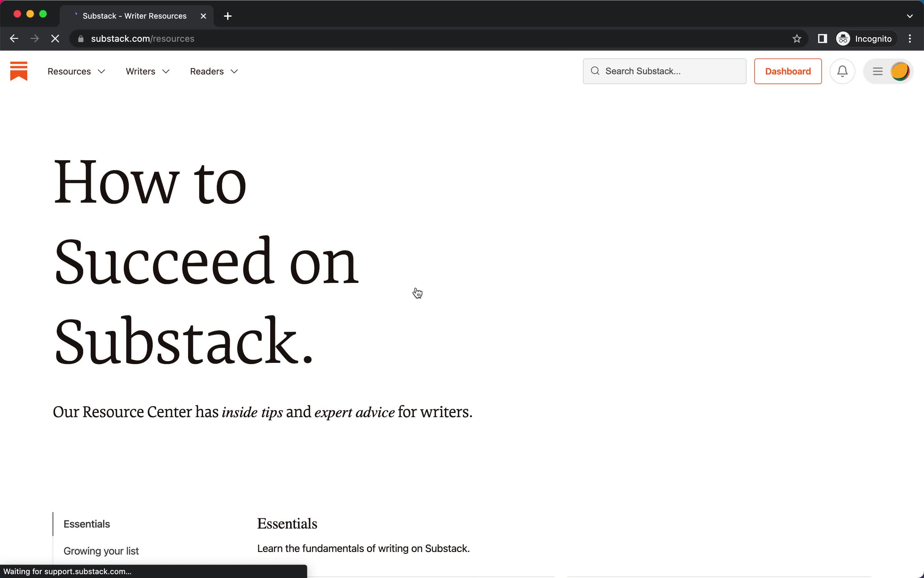View site info lock icon
Image resolution: width=924 pixels, height=578 pixels.
coord(81,39)
